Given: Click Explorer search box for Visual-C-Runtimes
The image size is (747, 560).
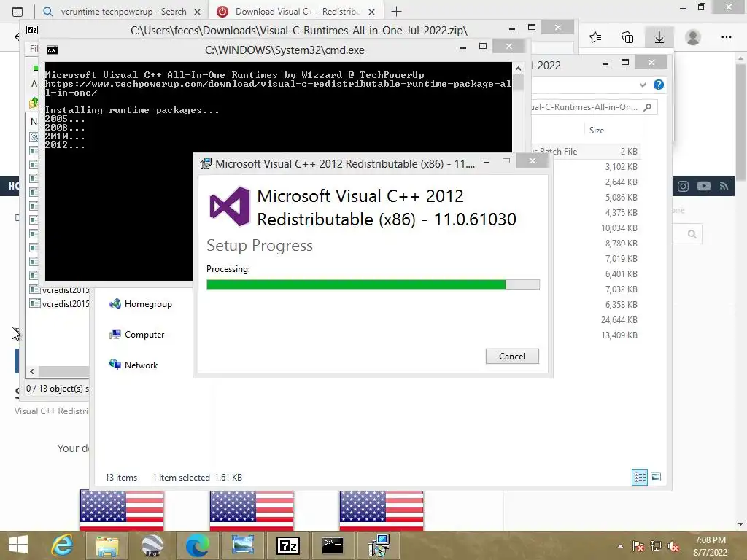Looking at the screenshot, I should (594, 107).
